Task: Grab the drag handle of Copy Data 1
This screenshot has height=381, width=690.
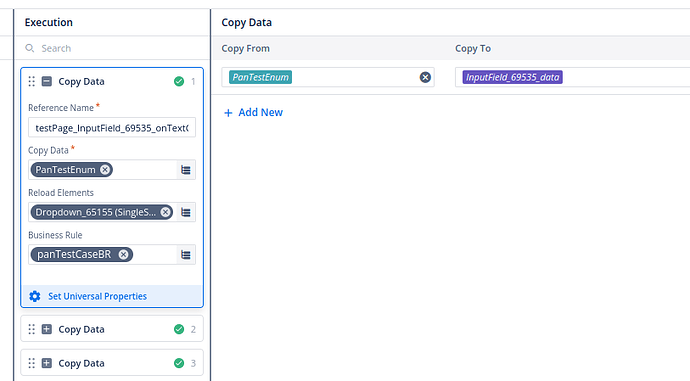Action: point(32,81)
